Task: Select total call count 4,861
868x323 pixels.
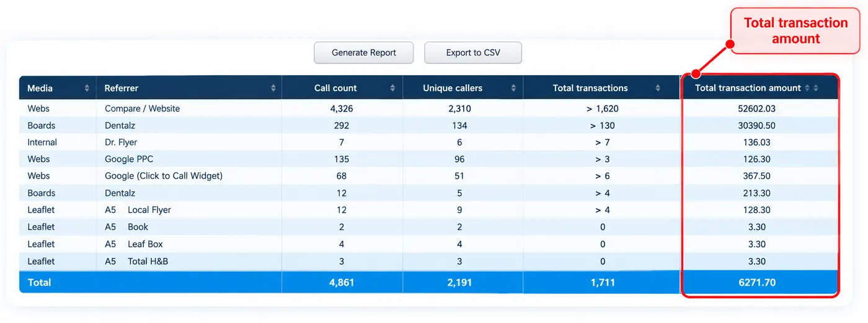Action: (x=342, y=282)
